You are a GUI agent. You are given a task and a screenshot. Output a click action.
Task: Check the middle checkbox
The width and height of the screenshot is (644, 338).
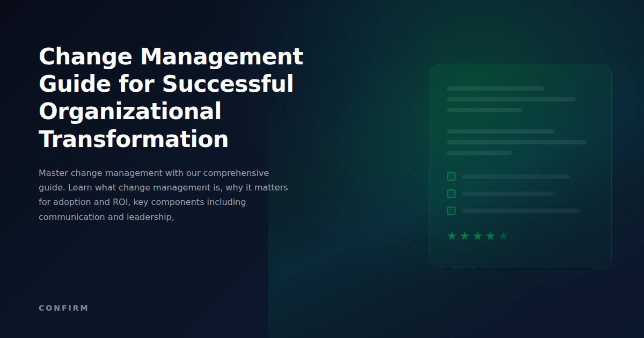[451, 194]
